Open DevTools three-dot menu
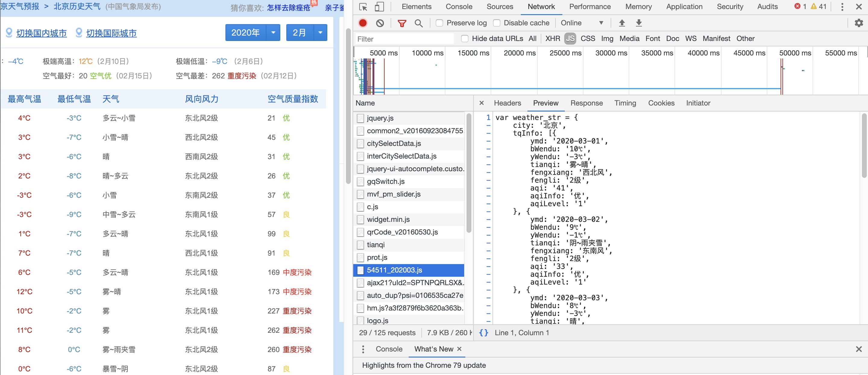The height and width of the screenshot is (375, 868). [x=842, y=7]
